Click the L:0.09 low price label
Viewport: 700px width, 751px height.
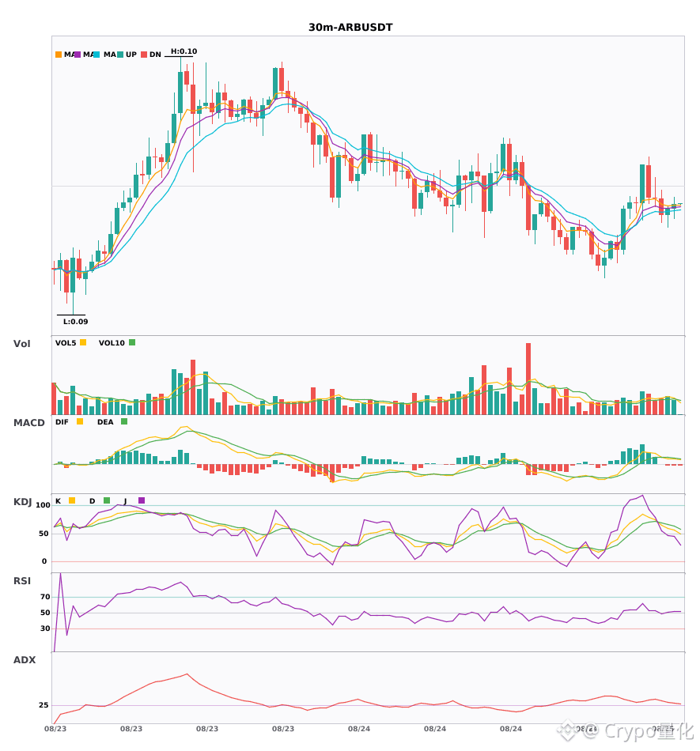tap(76, 322)
